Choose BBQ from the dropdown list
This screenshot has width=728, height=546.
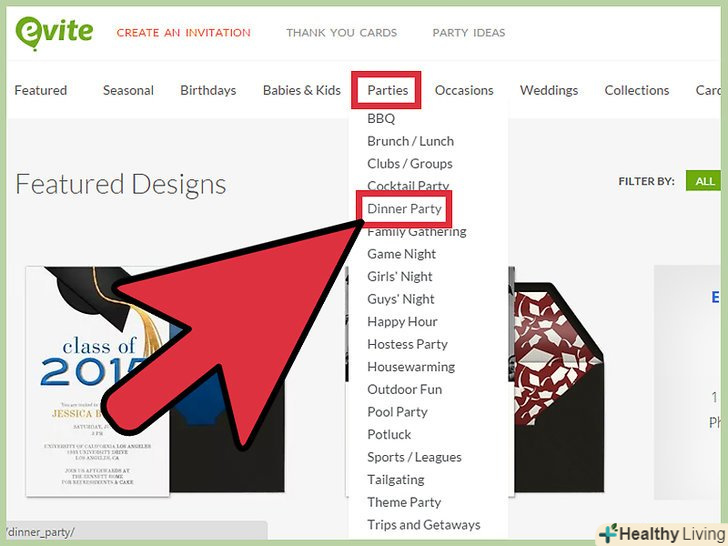click(x=381, y=119)
